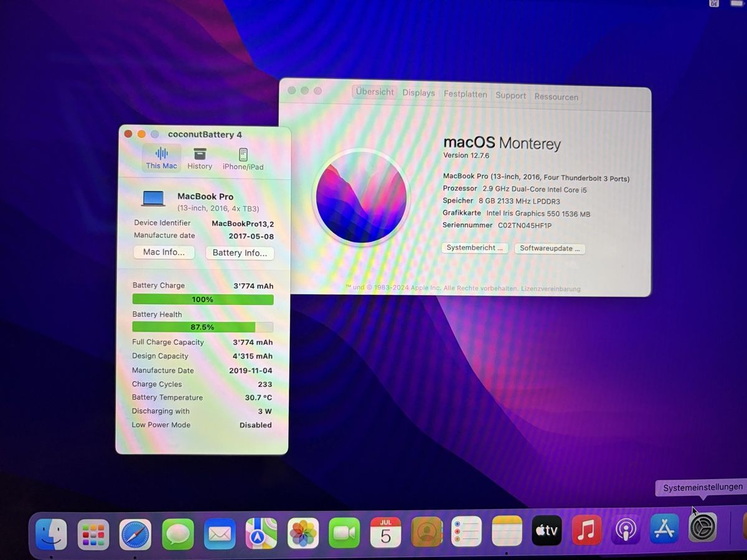Launch Safari from the Dock
Viewport: 747px width, 560px height.
pyautogui.click(x=135, y=534)
